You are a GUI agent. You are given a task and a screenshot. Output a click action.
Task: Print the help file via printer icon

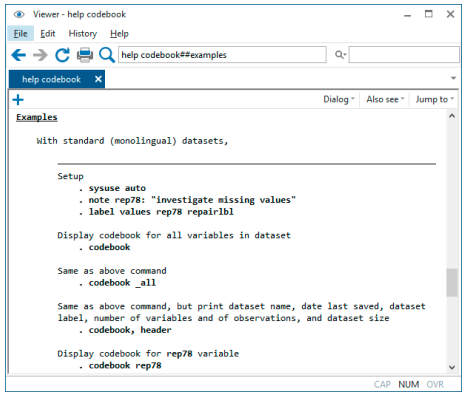(x=85, y=55)
